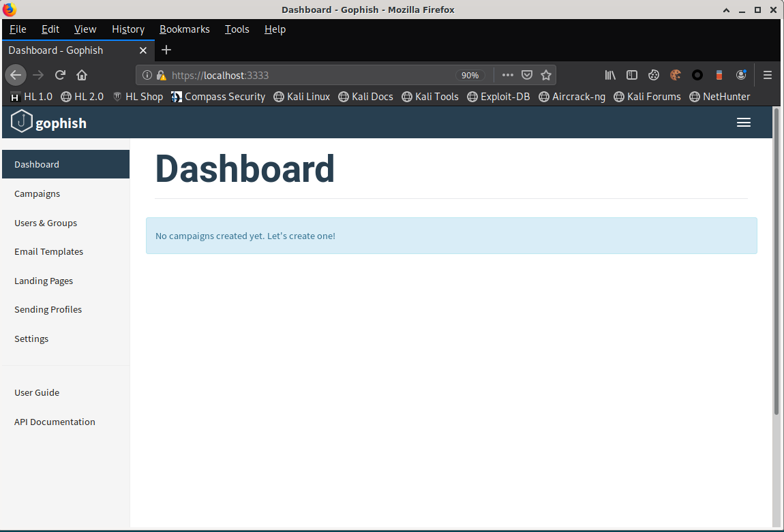Open the Campaigns sidebar item
This screenshot has height=532, width=784.
pos(37,193)
